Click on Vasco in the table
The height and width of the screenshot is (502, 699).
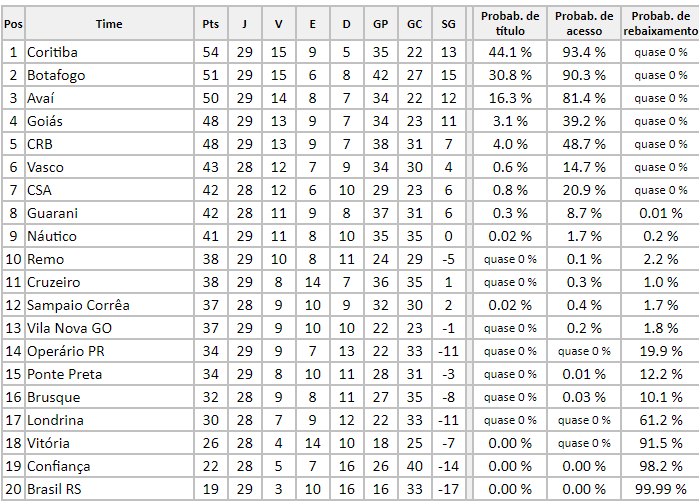(x=48, y=167)
